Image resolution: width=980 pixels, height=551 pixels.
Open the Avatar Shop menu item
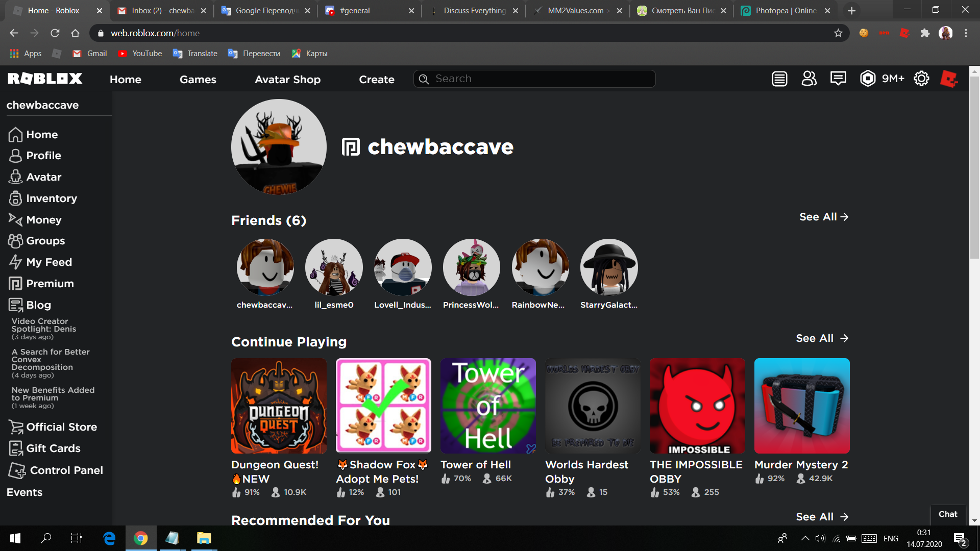(x=287, y=80)
